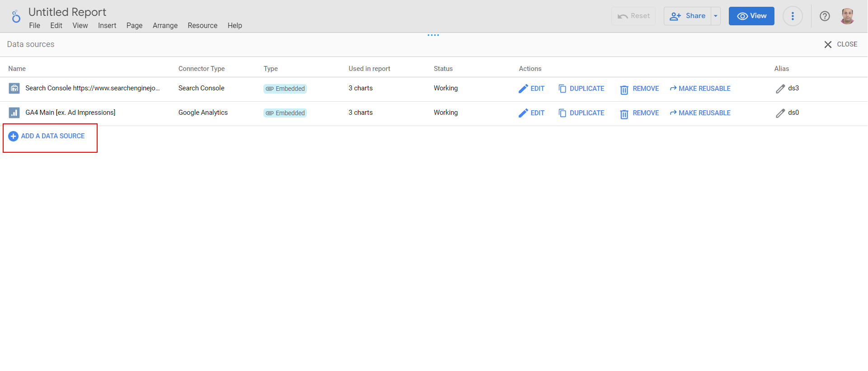Viewport: 868px width, 371px height.
Task: Remove the Search Console data source
Action: tap(640, 89)
